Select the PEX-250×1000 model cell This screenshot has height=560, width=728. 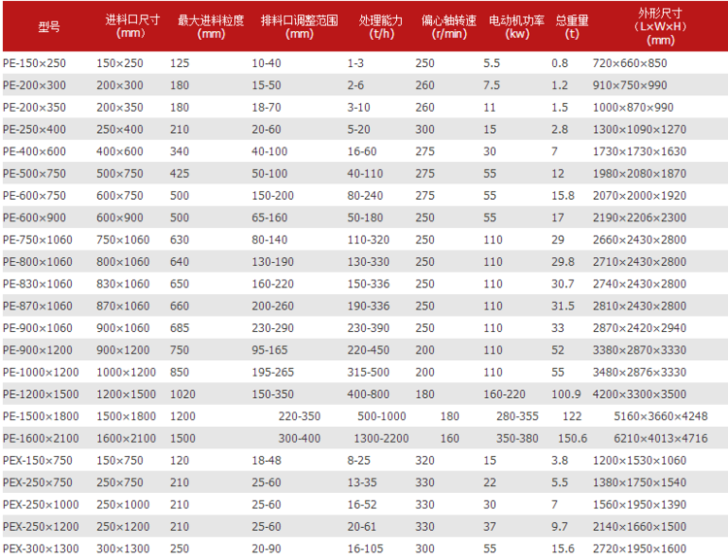click(x=42, y=505)
